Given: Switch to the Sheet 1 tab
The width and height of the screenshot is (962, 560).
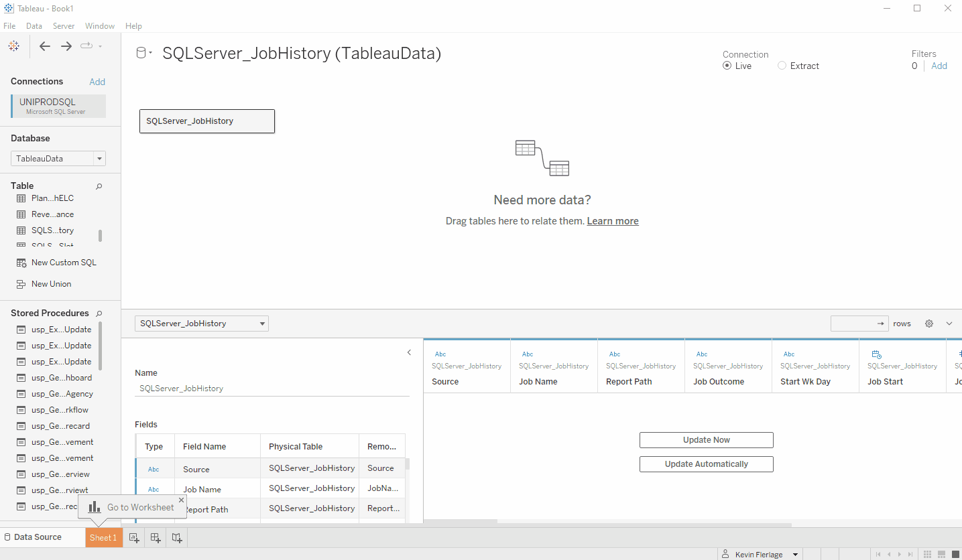Looking at the screenshot, I should tap(103, 537).
